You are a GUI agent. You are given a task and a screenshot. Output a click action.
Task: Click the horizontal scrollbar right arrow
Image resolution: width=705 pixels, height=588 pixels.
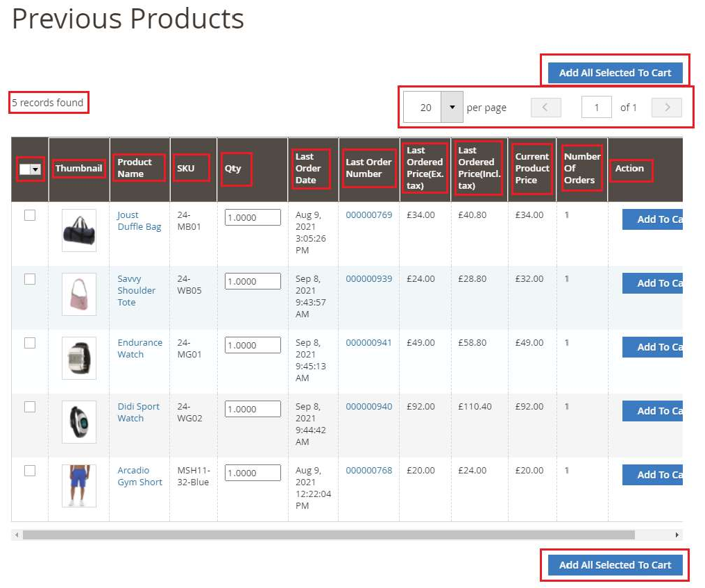point(677,535)
